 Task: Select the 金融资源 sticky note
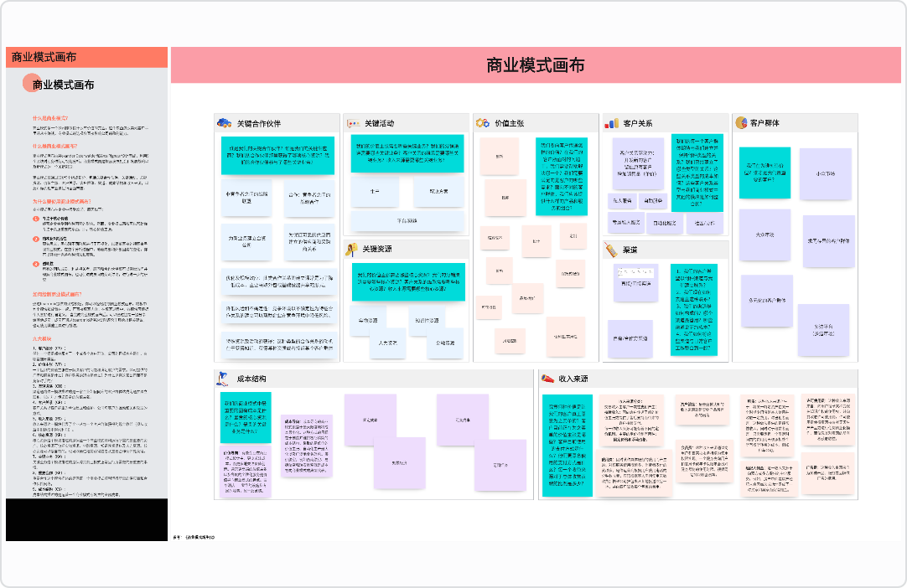coord(445,343)
